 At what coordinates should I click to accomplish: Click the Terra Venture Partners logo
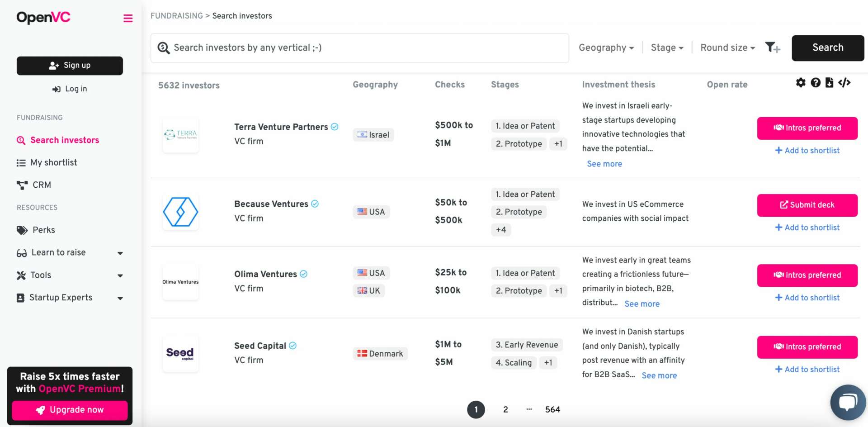click(180, 134)
